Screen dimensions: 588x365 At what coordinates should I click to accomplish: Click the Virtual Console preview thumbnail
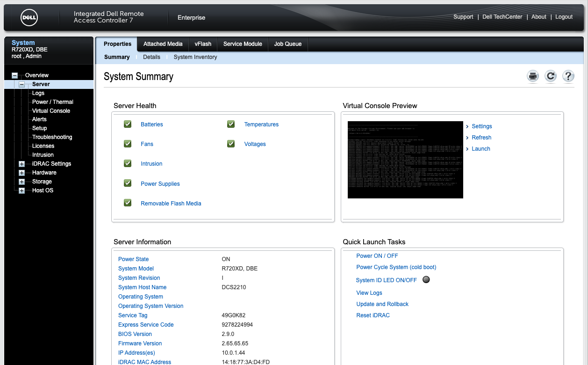[x=405, y=160]
